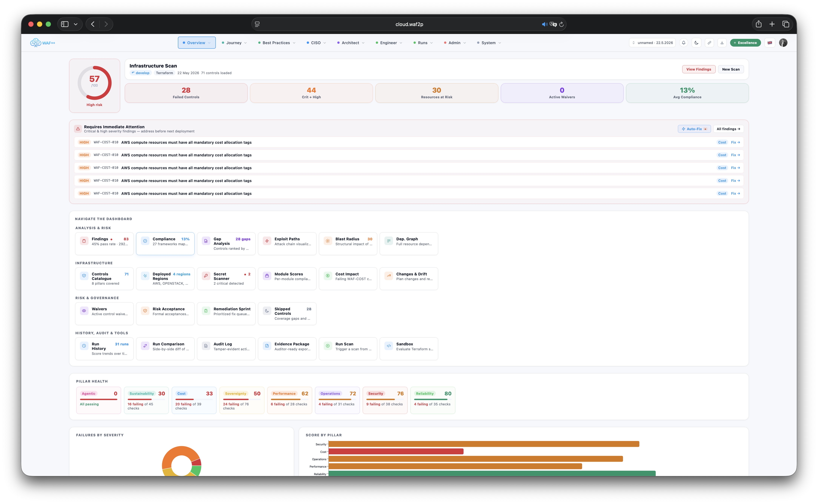Viewport: 818px width, 504px height.
Task: Open the 28 Failed Controls tile
Action: [x=186, y=93]
